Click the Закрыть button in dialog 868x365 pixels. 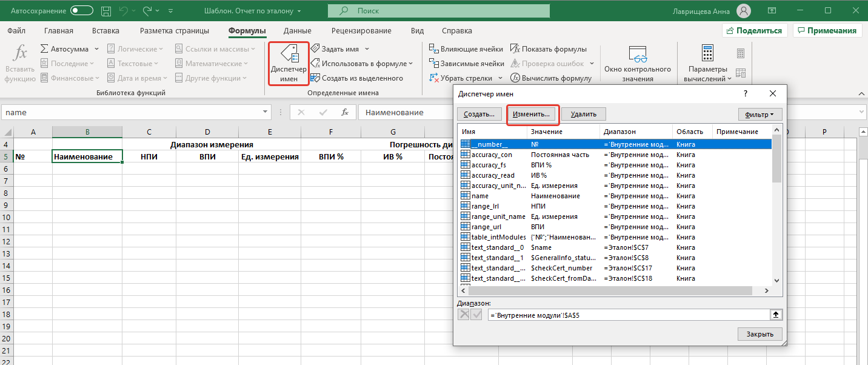(760, 334)
